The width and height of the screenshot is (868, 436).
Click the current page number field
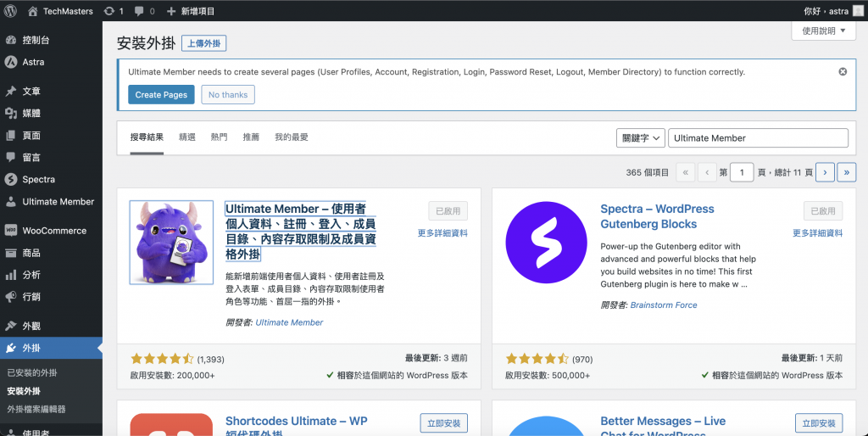[742, 172]
